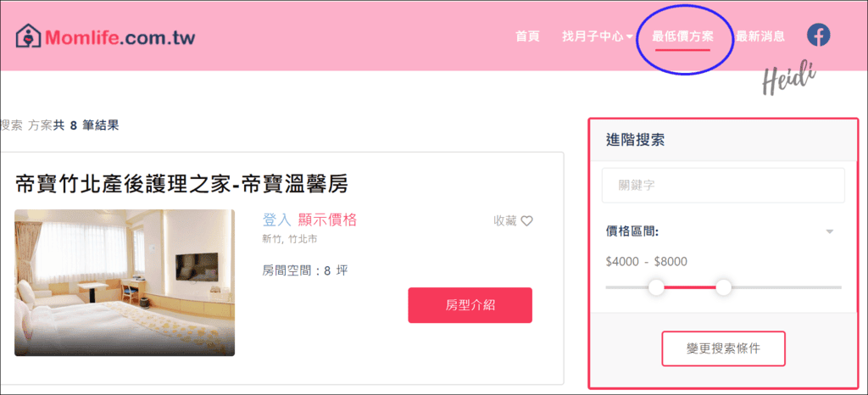This screenshot has height=395, width=868.
Task: Open the Facebook page icon
Action: [818, 36]
